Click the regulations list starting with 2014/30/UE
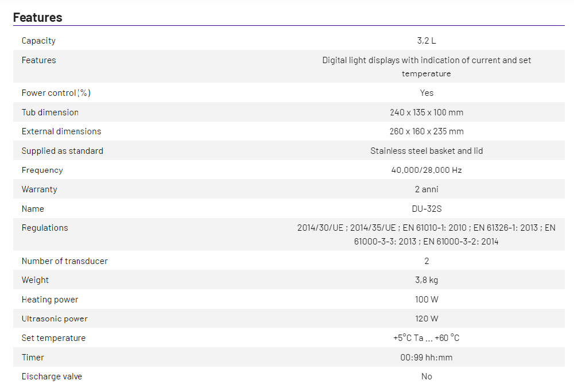574x392 pixels. click(426, 235)
